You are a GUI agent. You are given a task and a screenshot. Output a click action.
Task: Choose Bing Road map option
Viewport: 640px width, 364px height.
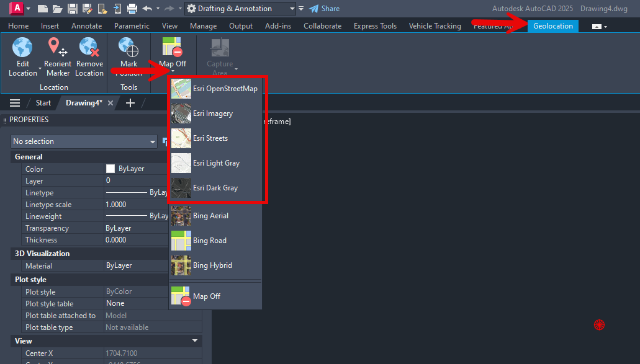pyautogui.click(x=215, y=241)
